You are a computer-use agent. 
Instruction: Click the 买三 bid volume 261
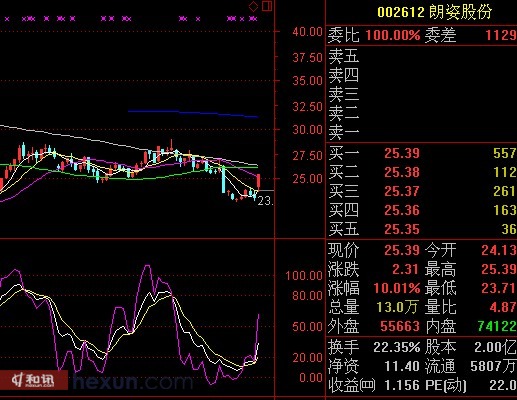pos(505,191)
